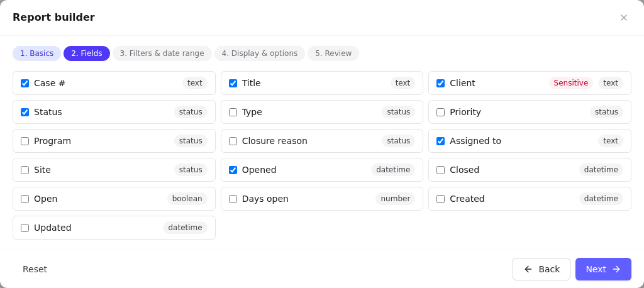
Task: Uncheck the Client field checkbox
Action: pos(441,84)
